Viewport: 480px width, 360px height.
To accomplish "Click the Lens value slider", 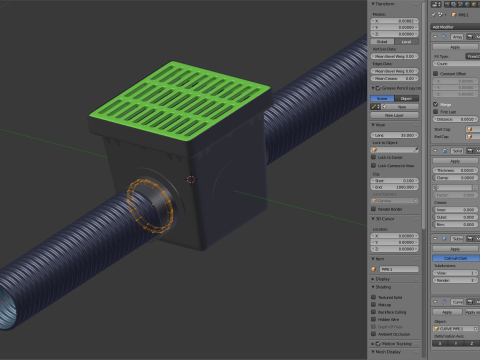I will 395,135.
